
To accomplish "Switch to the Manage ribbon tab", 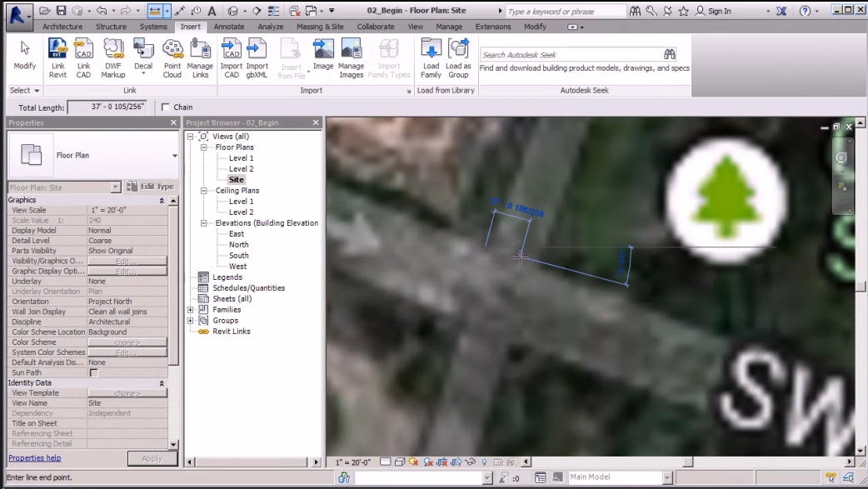I will (x=449, y=27).
